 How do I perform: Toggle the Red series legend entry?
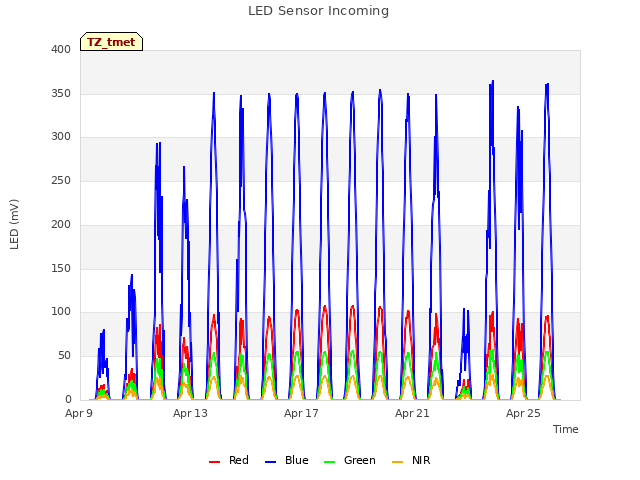point(229,460)
